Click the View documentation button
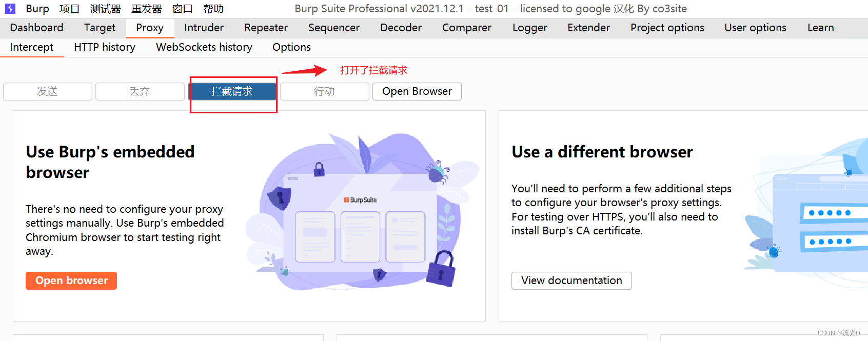This screenshot has height=341, width=868. pyautogui.click(x=571, y=280)
